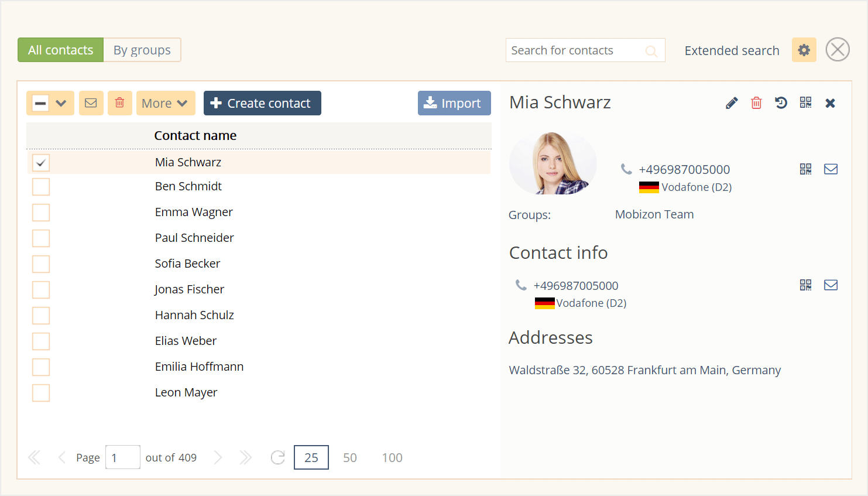Delete Mia Schwarz using red trash icon in details panel
The width and height of the screenshot is (868, 496).
coord(756,103)
